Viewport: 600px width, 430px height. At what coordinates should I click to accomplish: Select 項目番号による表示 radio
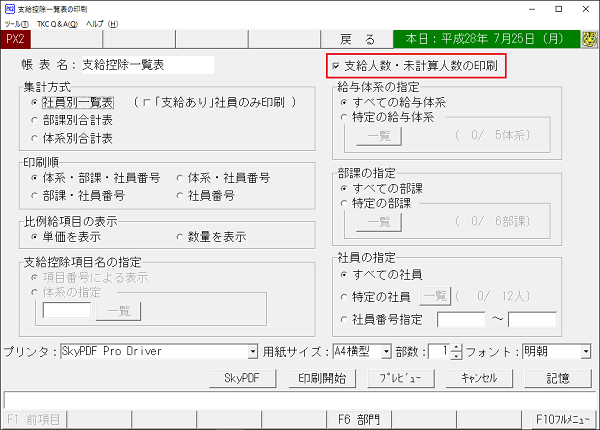(x=34, y=277)
